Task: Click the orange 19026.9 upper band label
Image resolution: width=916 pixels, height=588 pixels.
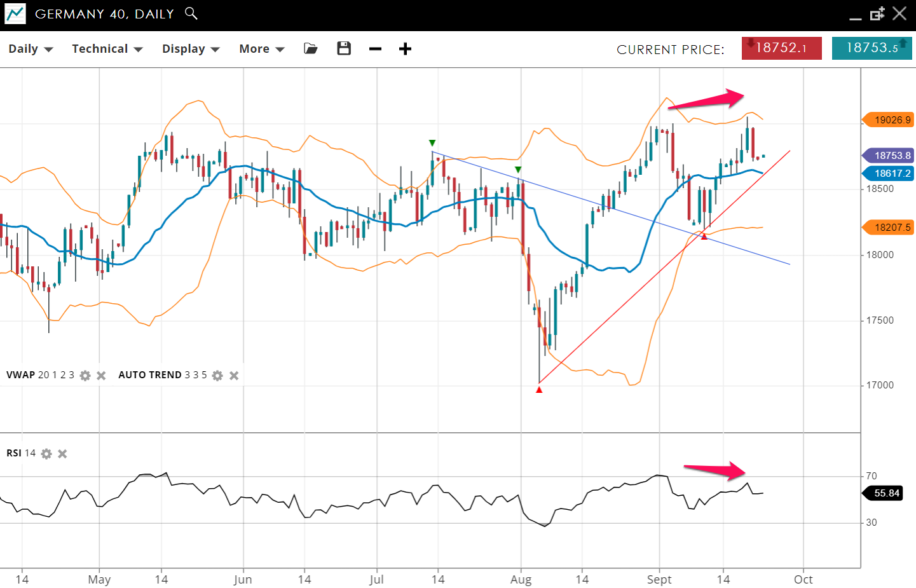Action: [889, 120]
